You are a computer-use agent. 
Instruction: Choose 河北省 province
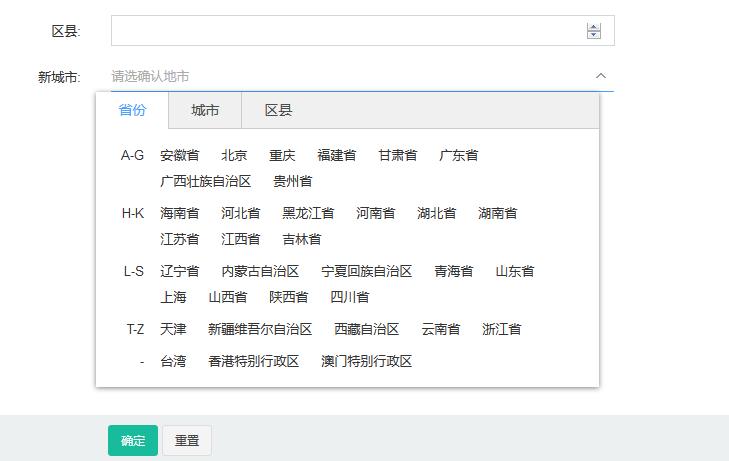(x=240, y=213)
